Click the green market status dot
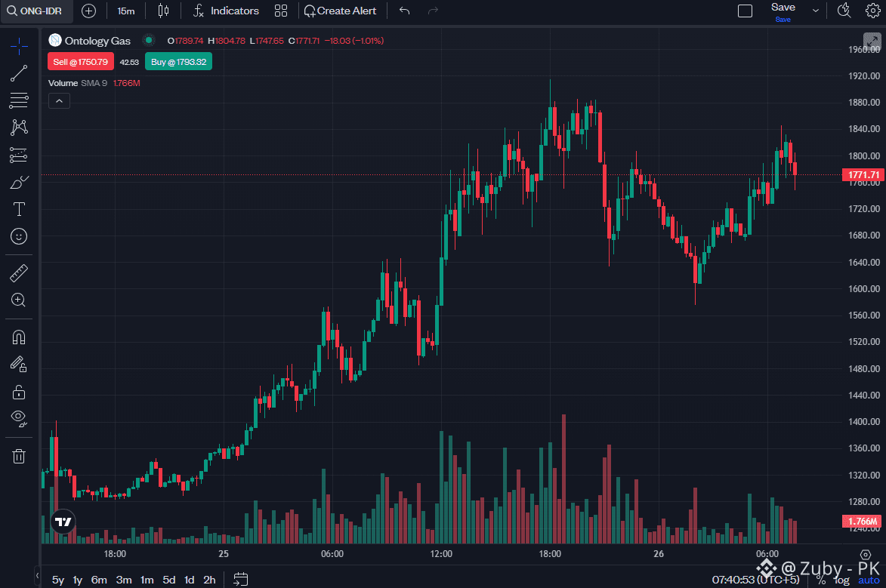This screenshot has width=886, height=588. [149, 40]
